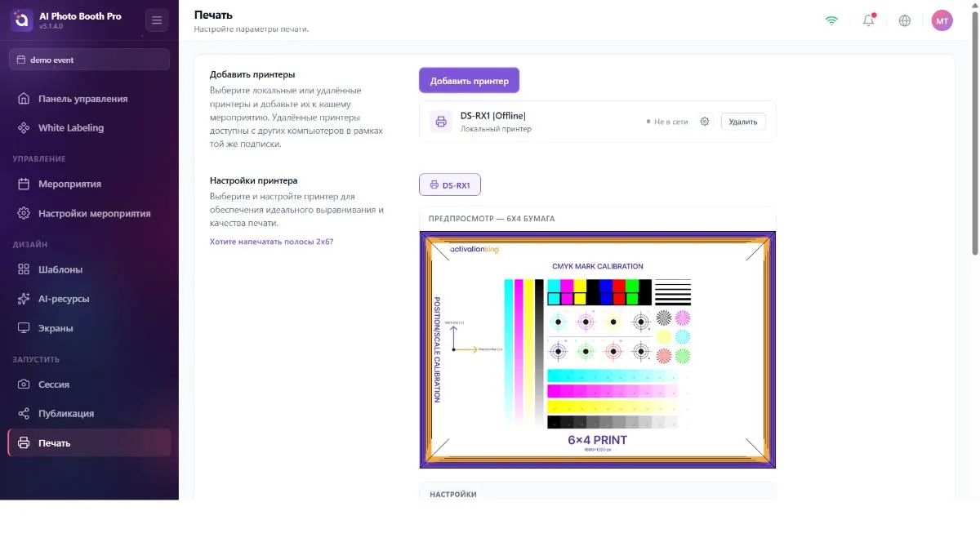Screen dimensions: 980x551
Task: Open DS-RX1 printer gear settings
Action: [x=706, y=122]
